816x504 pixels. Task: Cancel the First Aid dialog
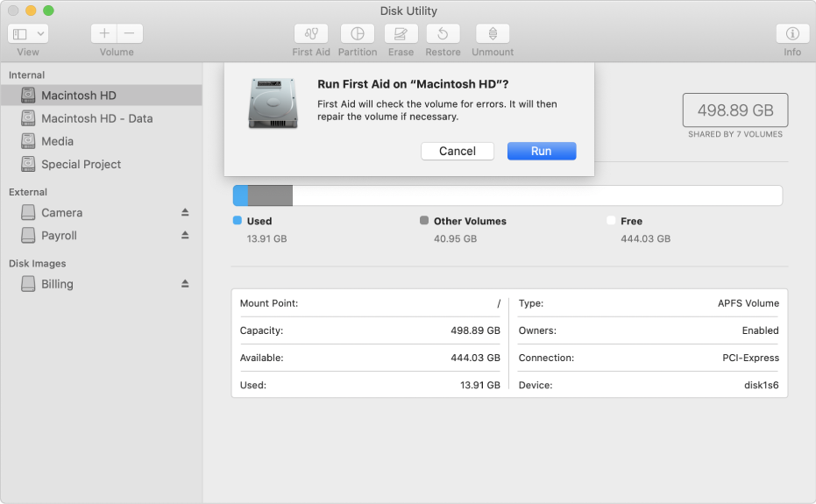click(457, 151)
